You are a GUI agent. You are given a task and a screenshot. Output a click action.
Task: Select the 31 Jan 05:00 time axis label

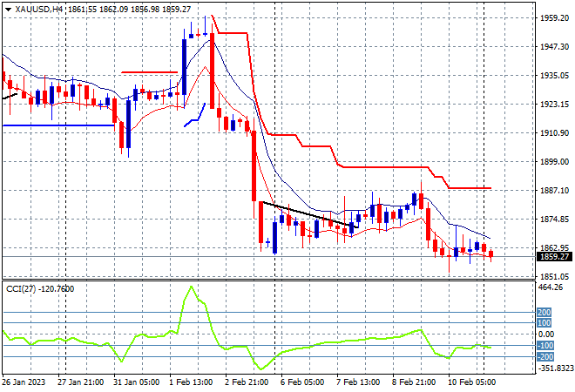pos(136,382)
